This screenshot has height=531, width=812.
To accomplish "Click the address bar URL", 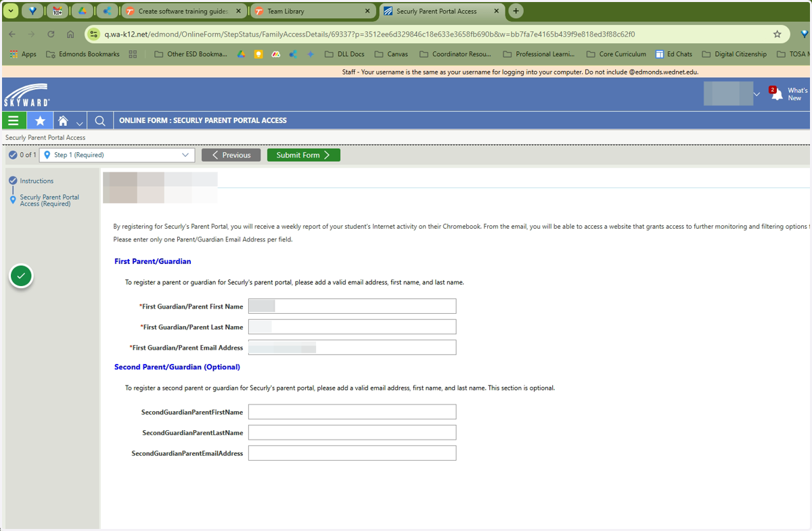I will 369,34.
